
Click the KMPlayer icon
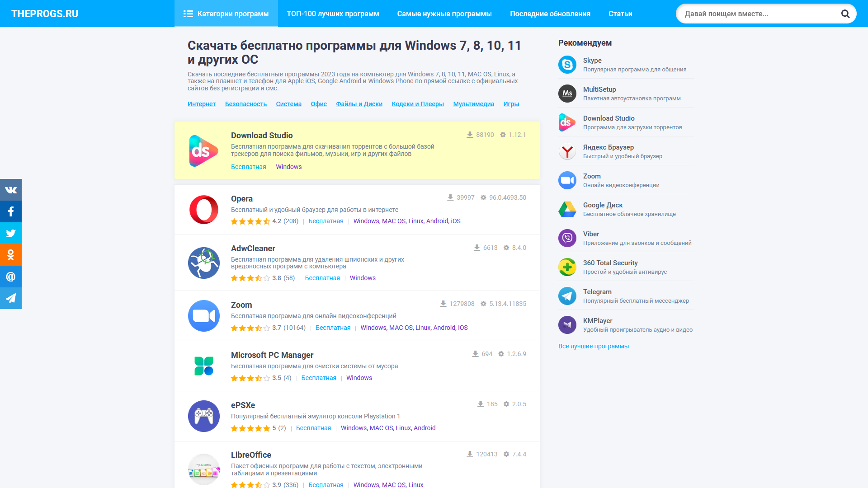(567, 325)
